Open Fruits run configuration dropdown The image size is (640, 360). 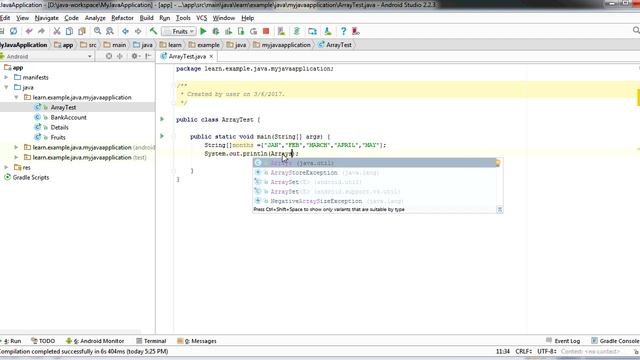click(x=179, y=31)
